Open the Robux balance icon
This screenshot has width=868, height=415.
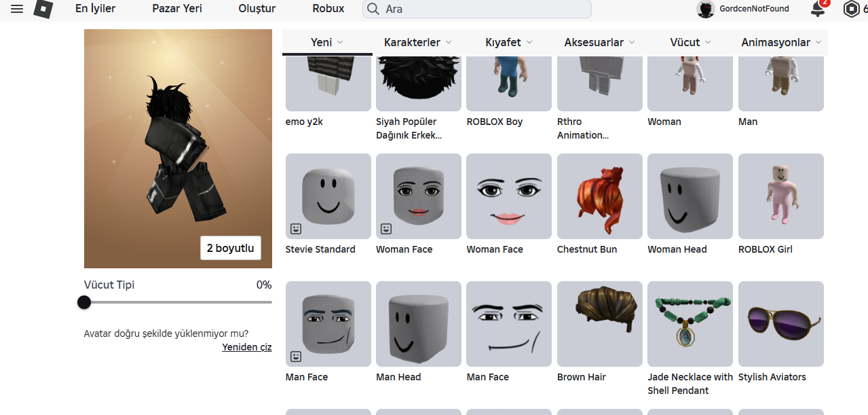(x=851, y=9)
